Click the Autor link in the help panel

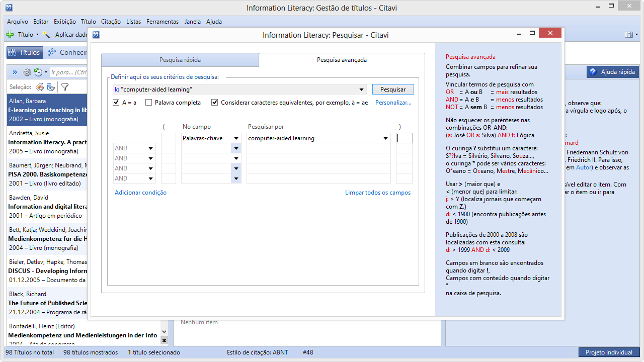point(584,167)
